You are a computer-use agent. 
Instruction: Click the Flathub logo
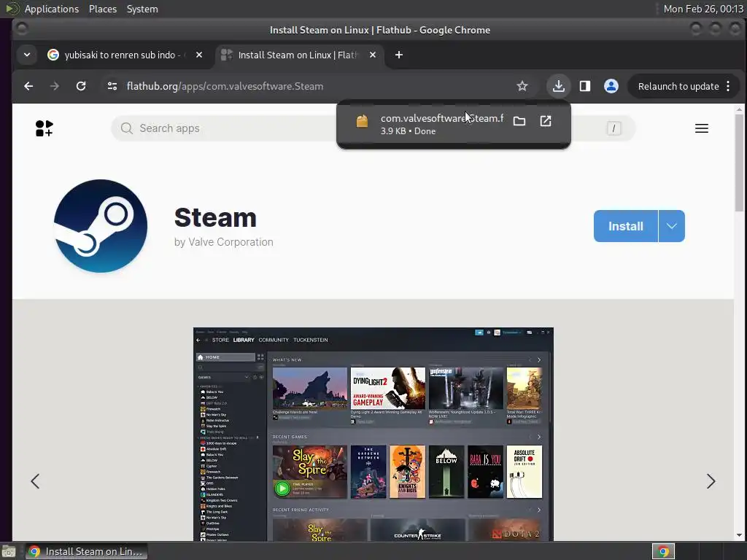point(44,128)
